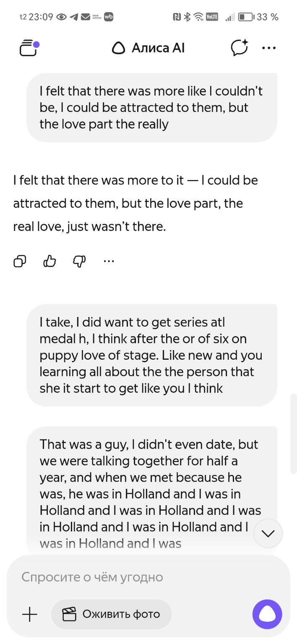
Task: Tap the Оживить фото button
Action: 111,614
